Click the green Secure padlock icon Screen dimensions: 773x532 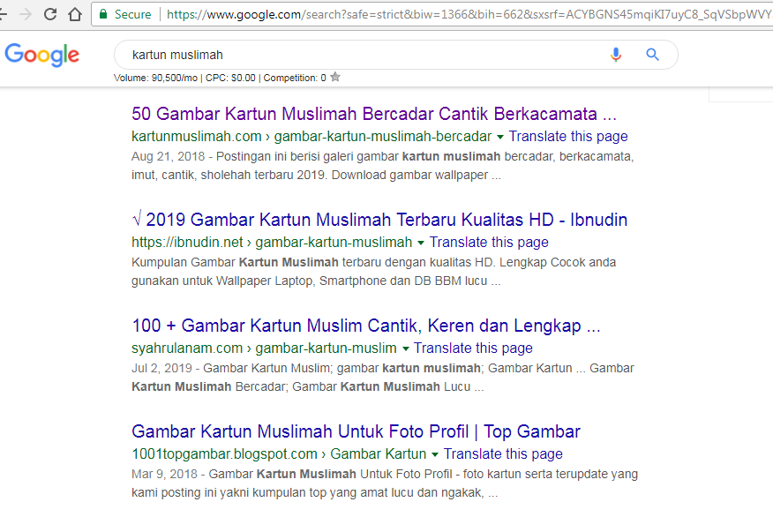pyautogui.click(x=103, y=14)
